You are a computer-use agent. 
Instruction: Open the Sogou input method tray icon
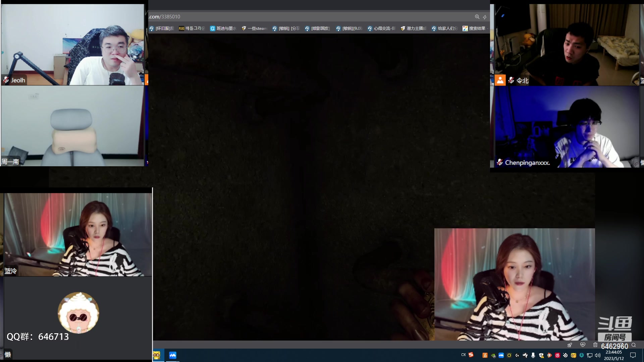(x=471, y=355)
